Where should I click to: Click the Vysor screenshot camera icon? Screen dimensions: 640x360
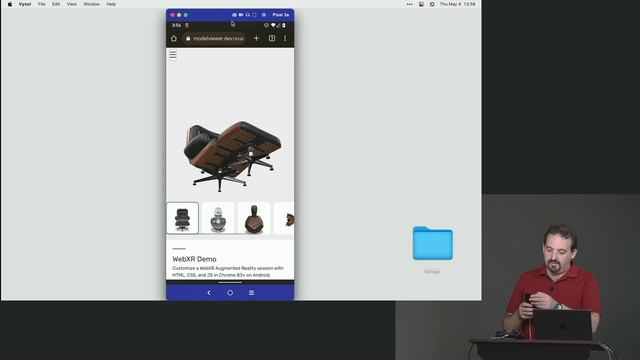pyautogui.click(x=234, y=15)
